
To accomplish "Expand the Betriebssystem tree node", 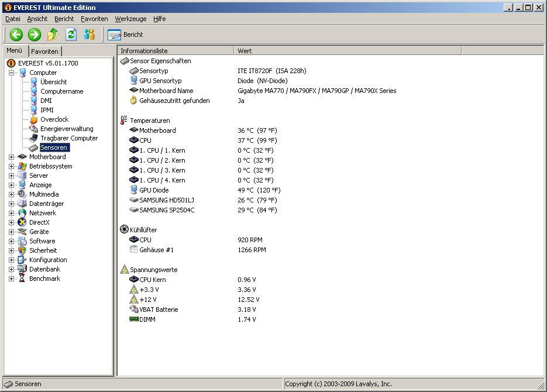I will click(12, 167).
